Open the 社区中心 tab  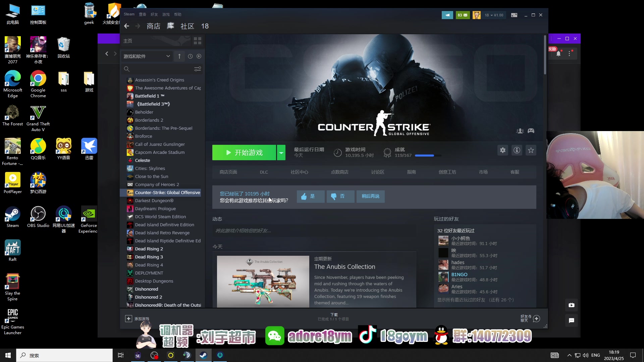[x=300, y=172]
